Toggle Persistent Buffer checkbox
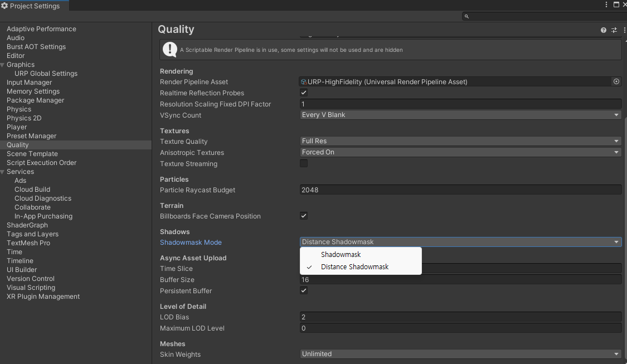This screenshot has height=364, width=627. click(304, 291)
